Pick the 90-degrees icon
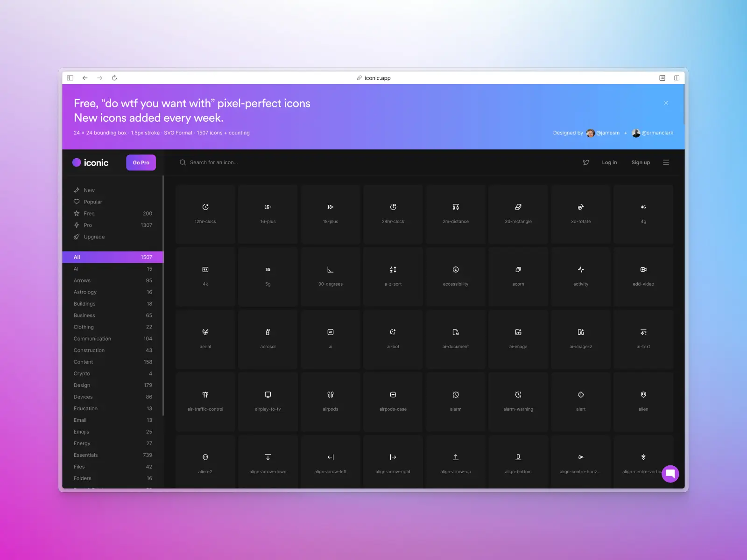The height and width of the screenshot is (560, 747). pyautogui.click(x=331, y=277)
